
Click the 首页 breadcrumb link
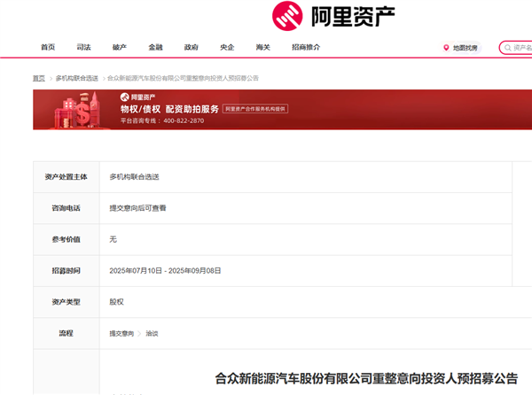click(39, 78)
